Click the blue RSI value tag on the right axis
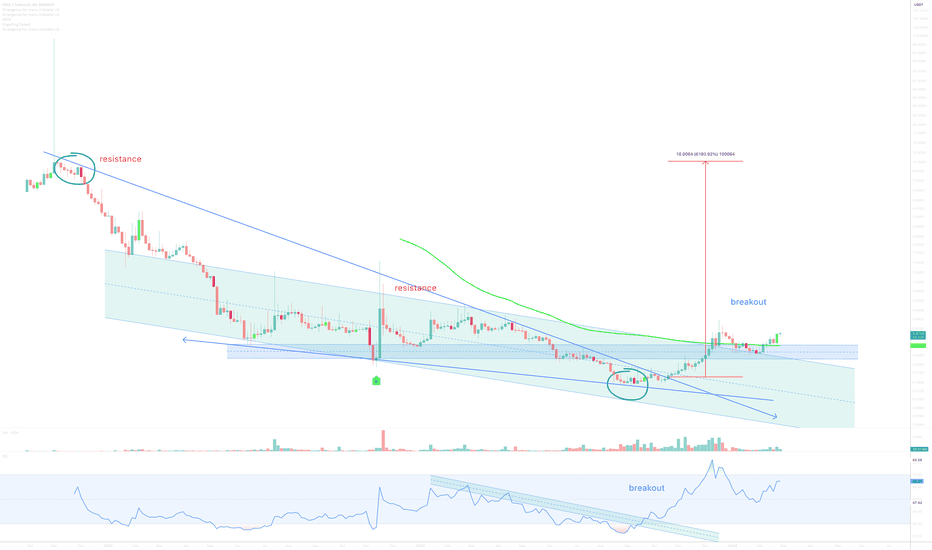 point(918,481)
